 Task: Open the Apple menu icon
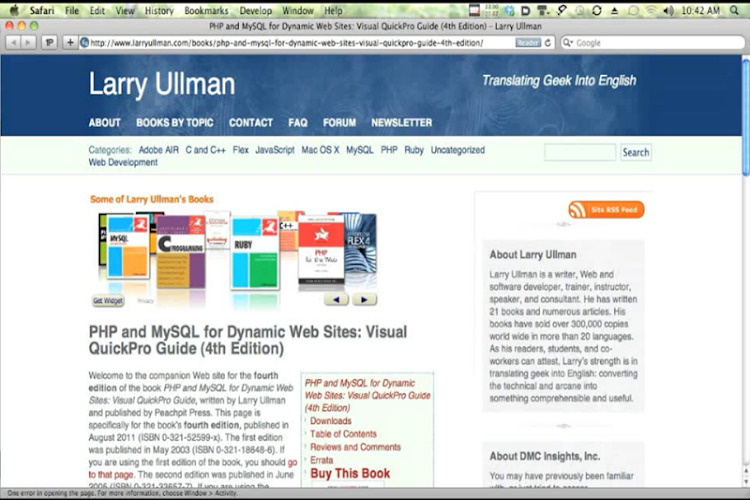14,10
